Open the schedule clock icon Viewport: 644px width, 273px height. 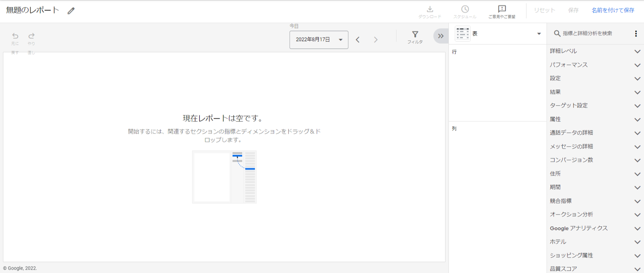click(x=465, y=10)
